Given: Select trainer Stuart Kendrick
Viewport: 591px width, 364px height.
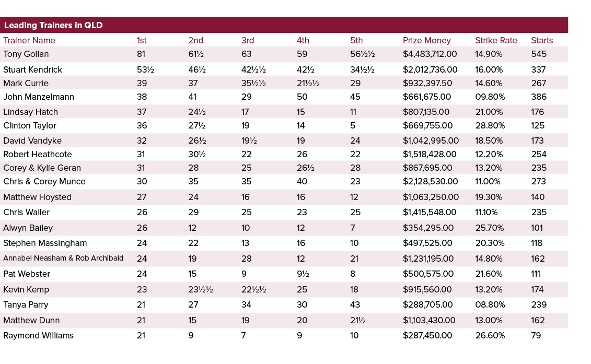Looking at the screenshot, I should pos(32,69).
